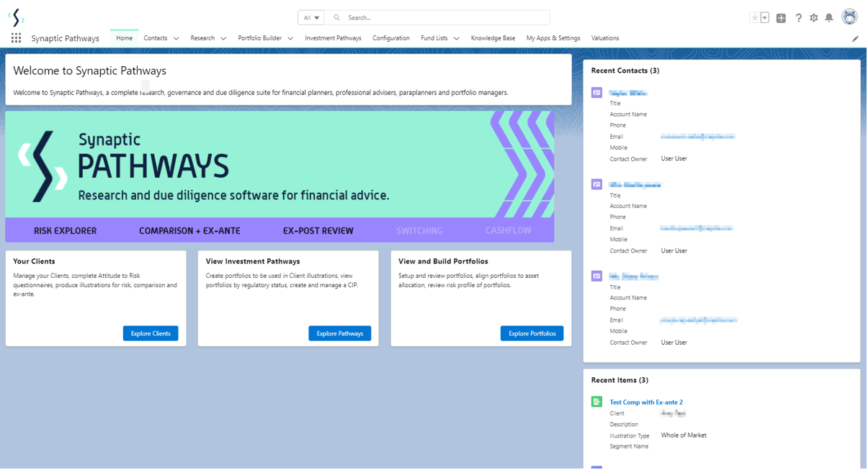Expand the Portfolio Builder tab chevron
The width and height of the screenshot is (868, 470).
pos(290,39)
